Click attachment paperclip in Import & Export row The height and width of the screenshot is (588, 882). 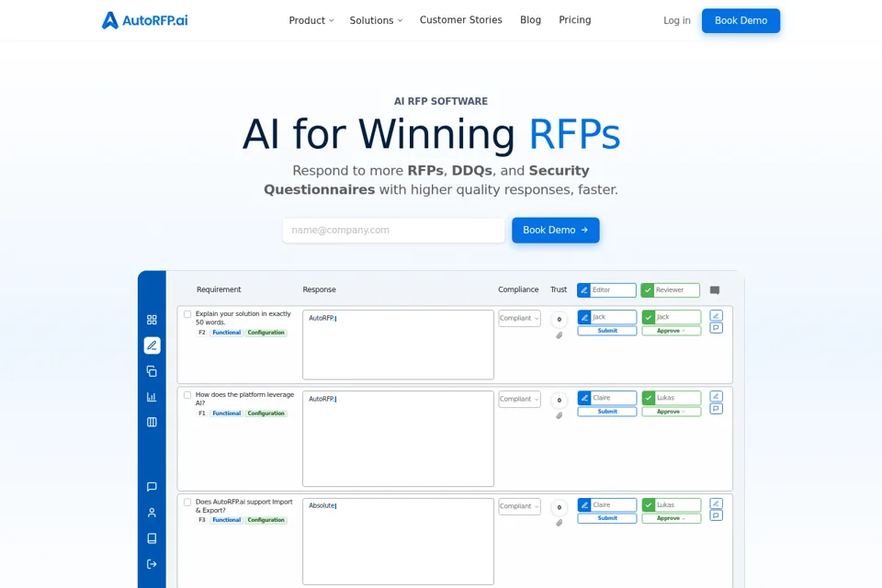[560, 523]
